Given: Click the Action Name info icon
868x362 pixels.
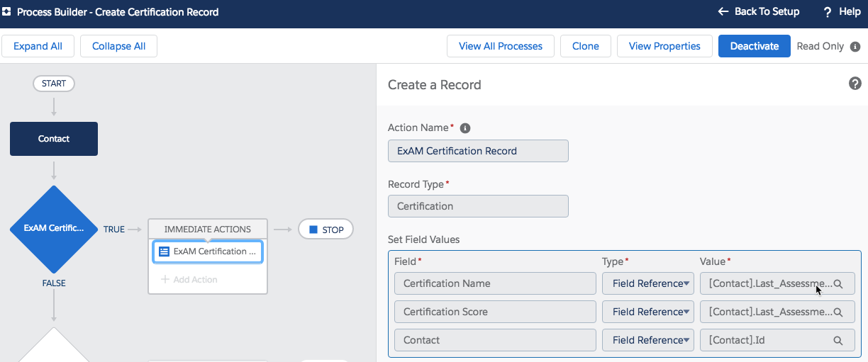Looking at the screenshot, I should (465, 128).
